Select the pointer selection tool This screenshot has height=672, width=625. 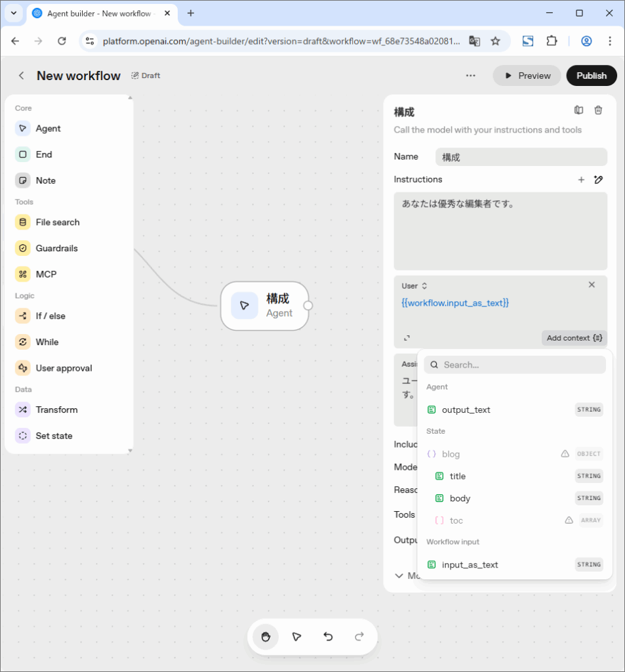click(x=296, y=637)
